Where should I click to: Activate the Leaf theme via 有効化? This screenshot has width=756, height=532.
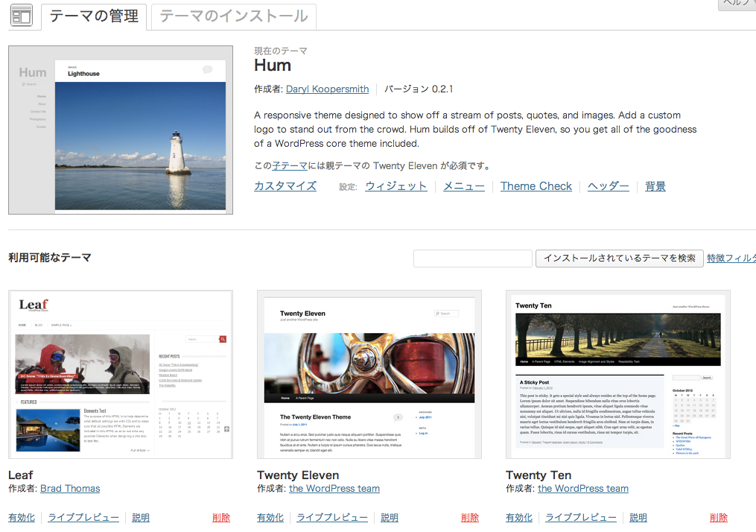22,518
